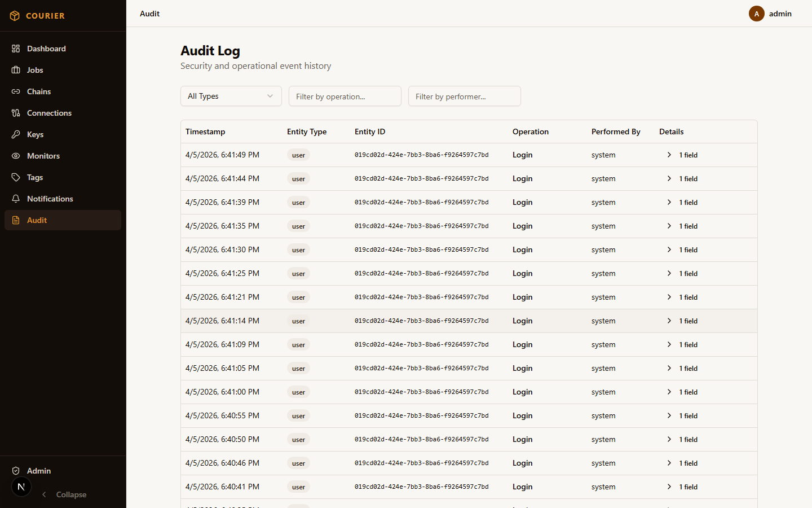Select the Keys key icon
Image resolution: width=812 pixels, height=508 pixels.
[x=15, y=134]
